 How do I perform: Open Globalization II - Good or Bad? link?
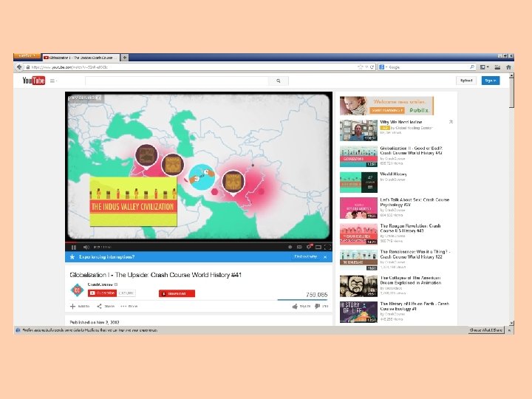(411, 151)
